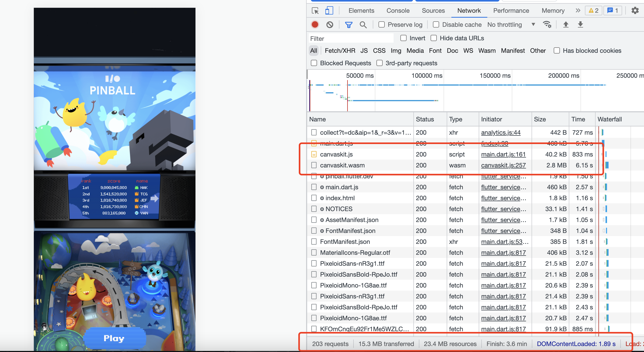Click the inspect element picker icon
Viewport: 644px width, 352px height.
pos(315,11)
